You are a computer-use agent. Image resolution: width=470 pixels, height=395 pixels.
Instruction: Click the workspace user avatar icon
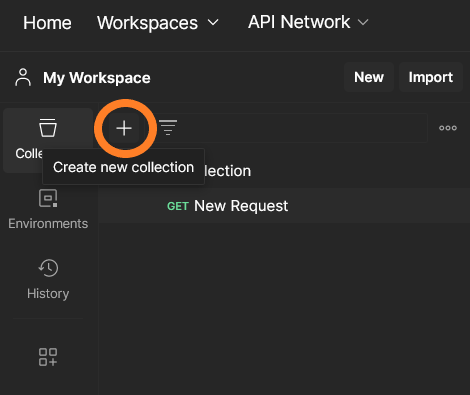(23, 77)
